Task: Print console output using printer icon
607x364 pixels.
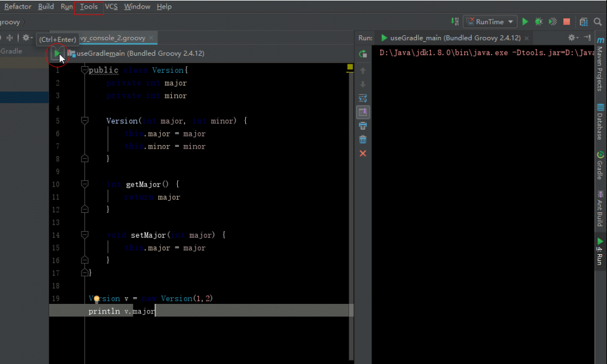Action: coord(363,126)
